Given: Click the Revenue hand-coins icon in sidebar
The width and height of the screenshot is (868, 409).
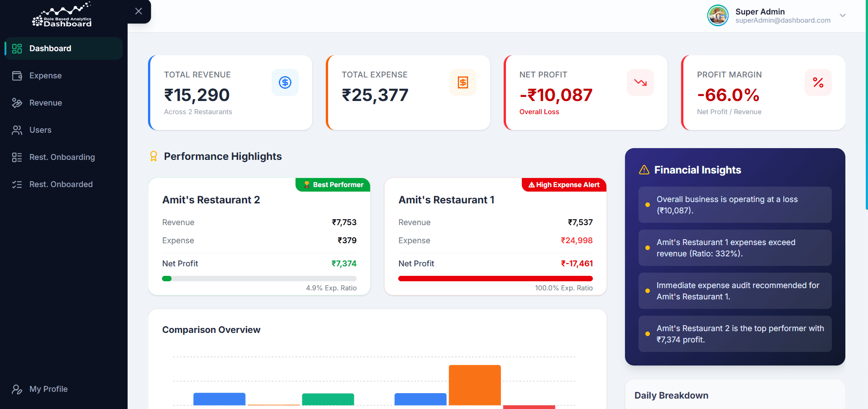Looking at the screenshot, I should tap(17, 103).
